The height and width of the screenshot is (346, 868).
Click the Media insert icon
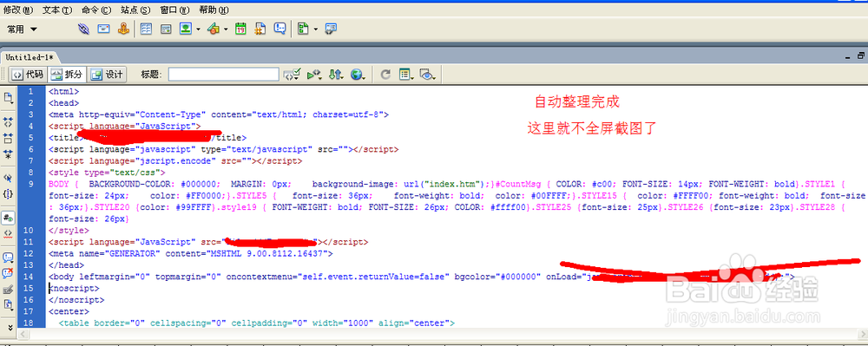point(214,29)
